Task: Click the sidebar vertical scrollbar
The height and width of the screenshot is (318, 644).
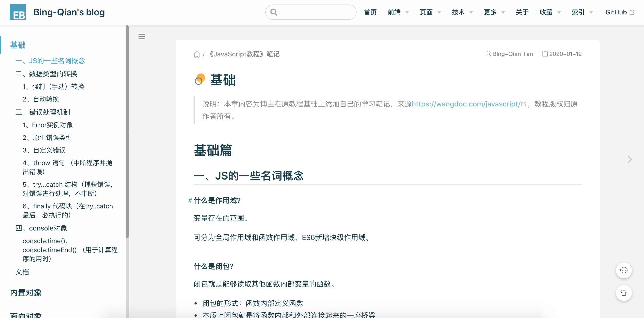Action: coord(127,132)
